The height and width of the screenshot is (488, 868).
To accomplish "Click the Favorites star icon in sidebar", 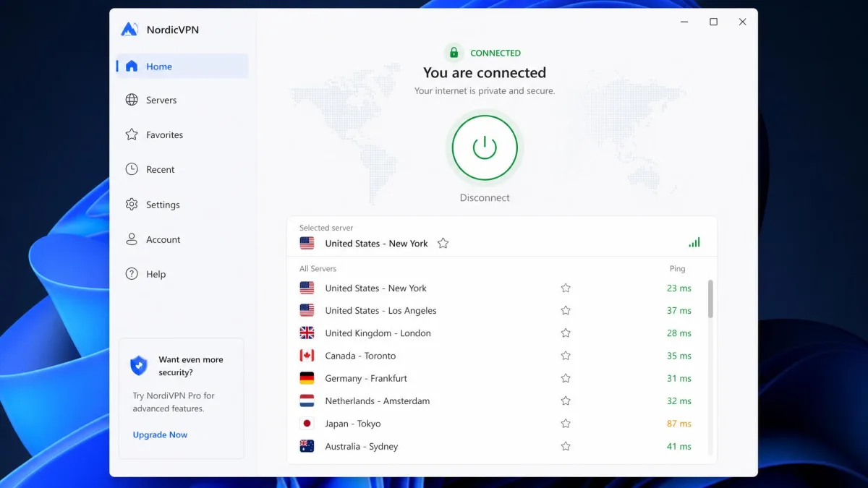I will [132, 134].
